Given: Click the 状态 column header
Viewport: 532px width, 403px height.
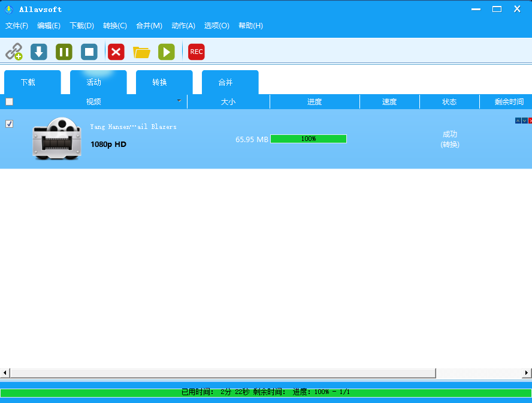Looking at the screenshot, I should (x=449, y=102).
